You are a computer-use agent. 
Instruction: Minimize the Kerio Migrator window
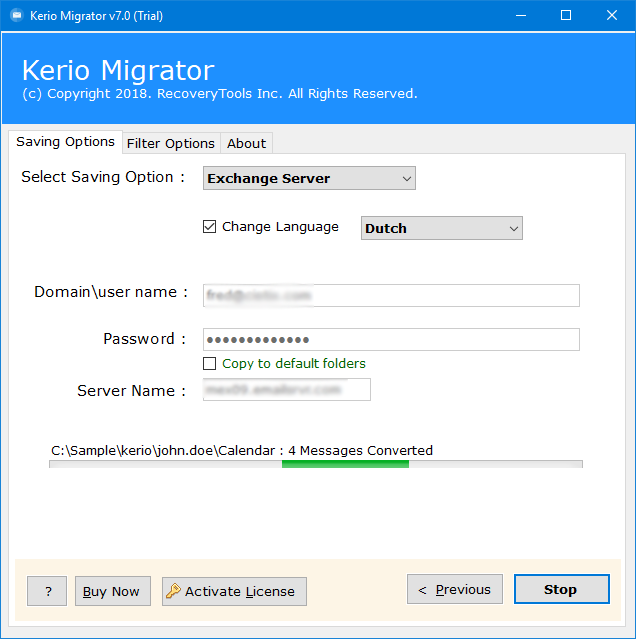click(x=521, y=15)
